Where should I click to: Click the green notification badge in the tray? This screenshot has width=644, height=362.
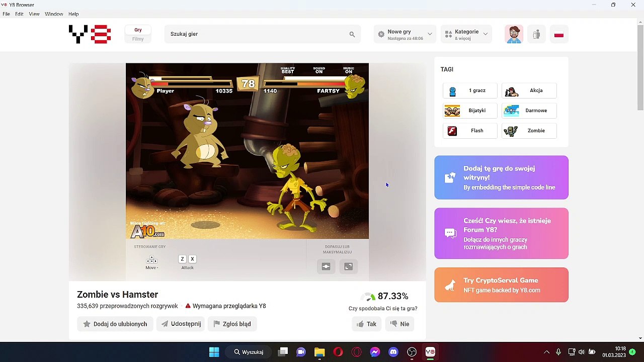(632, 352)
